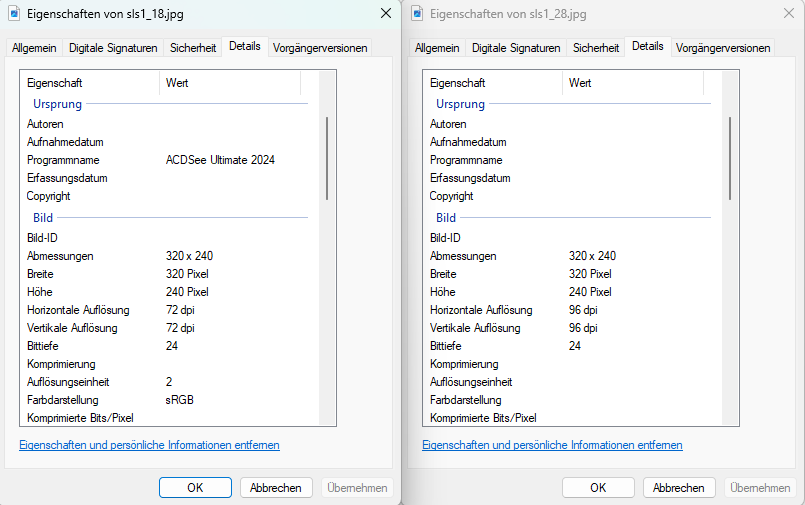Click the remove properties link for sls1_18.jpg

[x=149, y=445]
